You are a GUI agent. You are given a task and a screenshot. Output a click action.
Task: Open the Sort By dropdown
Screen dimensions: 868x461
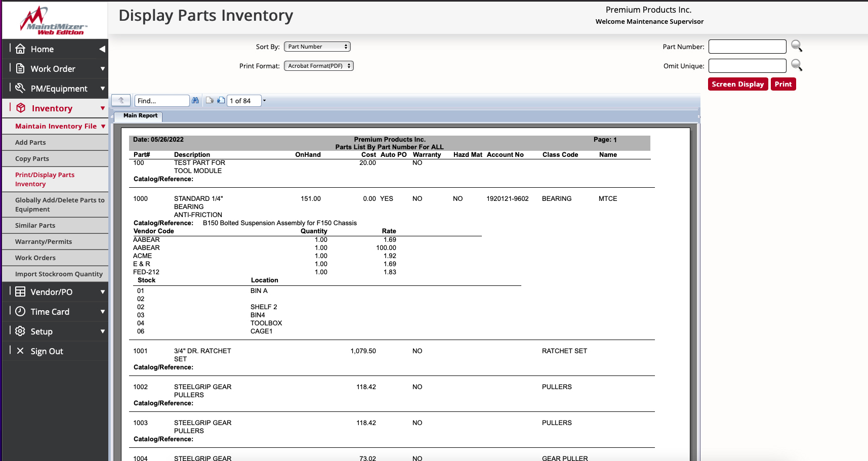pyautogui.click(x=317, y=46)
